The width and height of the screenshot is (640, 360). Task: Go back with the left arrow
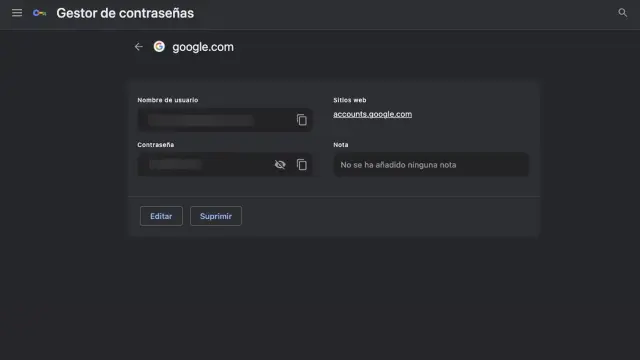(139, 47)
